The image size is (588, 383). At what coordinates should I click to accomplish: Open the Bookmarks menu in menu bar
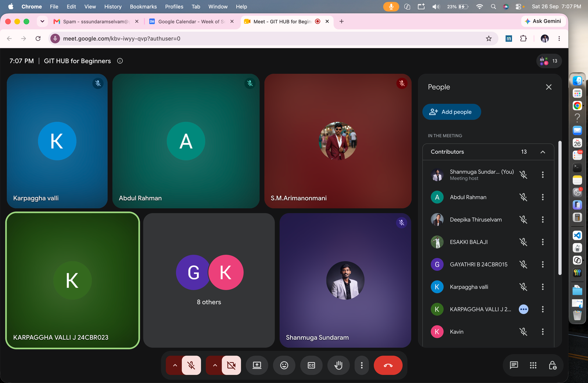pyautogui.click(x=143, y=7)
